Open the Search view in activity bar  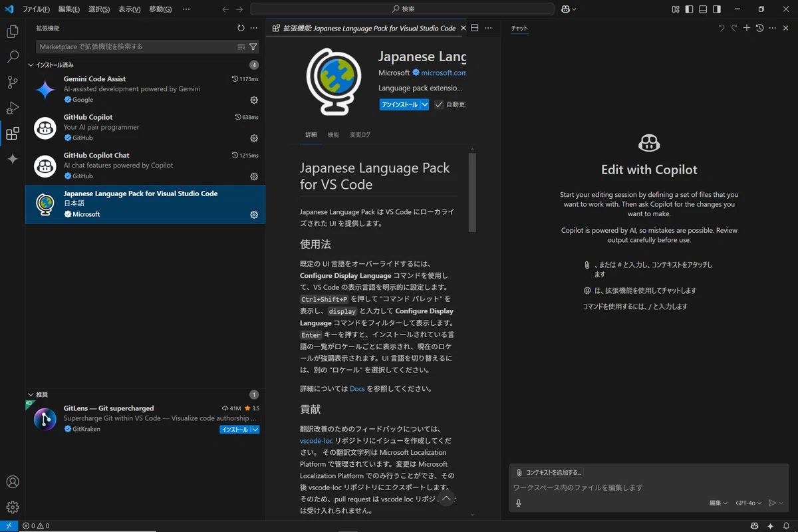[x=12, y=57]
